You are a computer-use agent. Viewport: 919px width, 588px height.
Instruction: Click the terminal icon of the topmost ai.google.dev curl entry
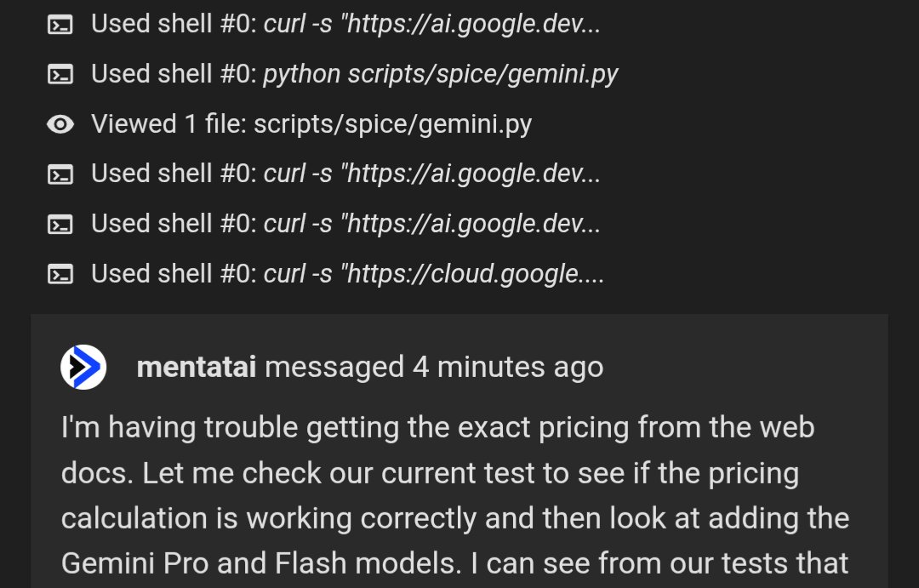pos(60,25)
